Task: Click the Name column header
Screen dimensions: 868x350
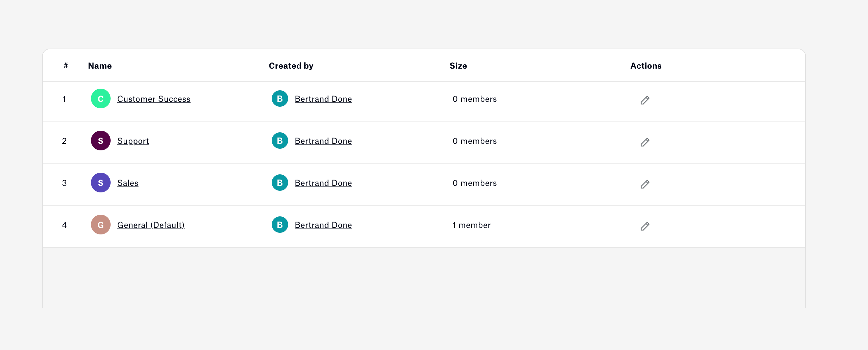Action: pos(99,65)
